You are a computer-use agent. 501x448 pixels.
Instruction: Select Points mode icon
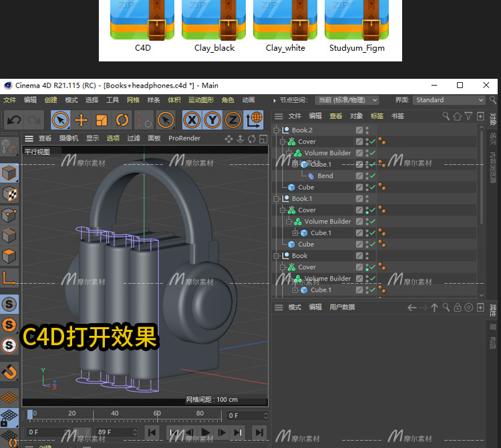click(9, 215)
